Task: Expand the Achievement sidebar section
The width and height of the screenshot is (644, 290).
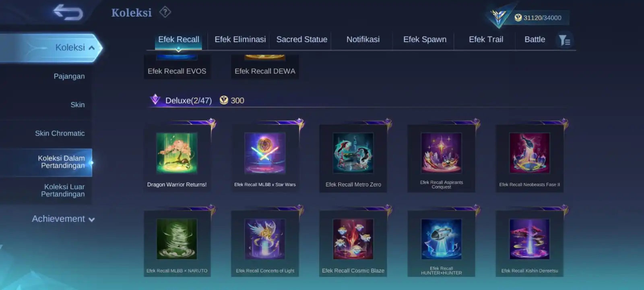Action: [x=63, y=219]
